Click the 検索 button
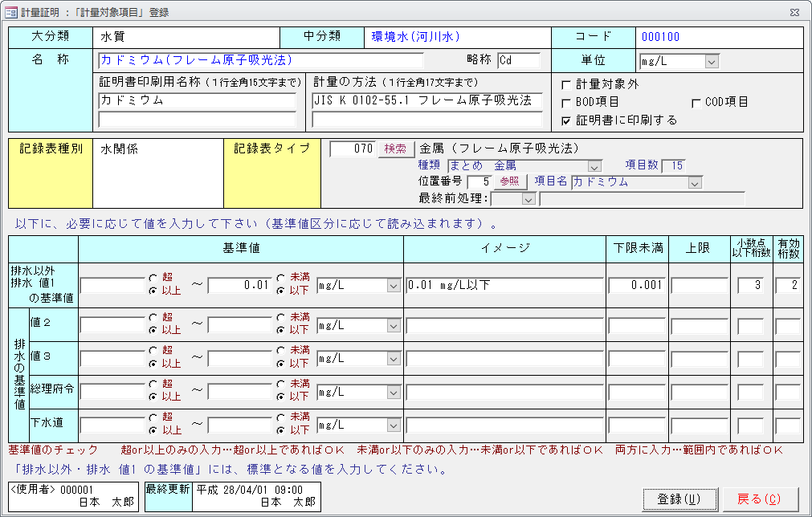 (396, 149)
